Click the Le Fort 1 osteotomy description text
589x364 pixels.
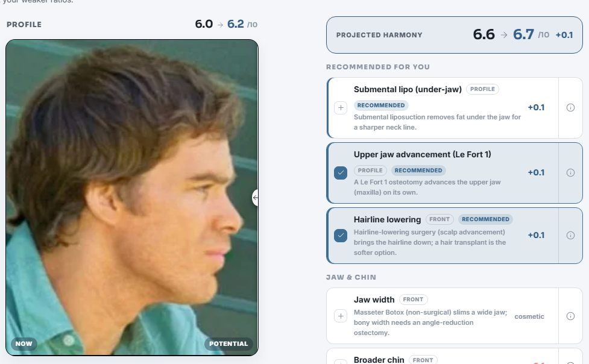tap(427, 187)
